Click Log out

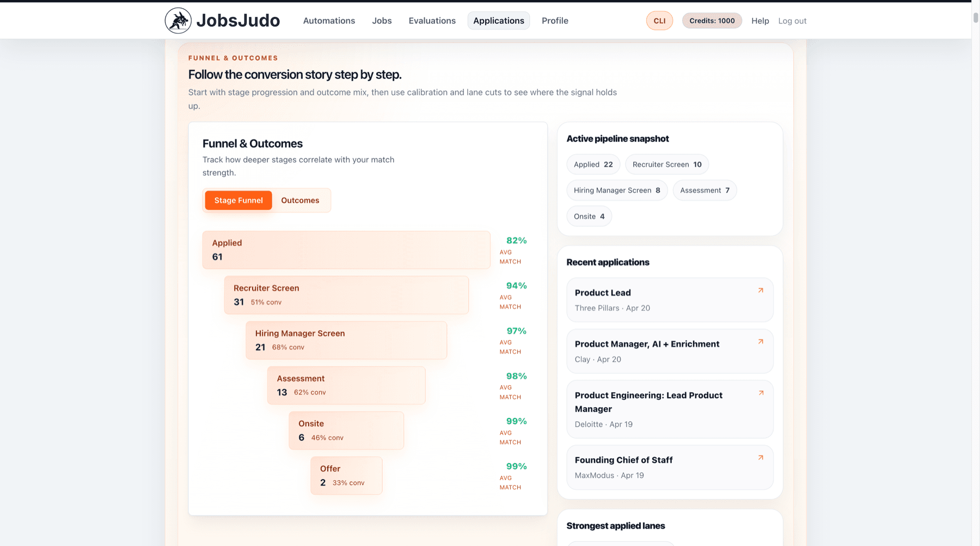pyautogui.click(x=792, y=21)
